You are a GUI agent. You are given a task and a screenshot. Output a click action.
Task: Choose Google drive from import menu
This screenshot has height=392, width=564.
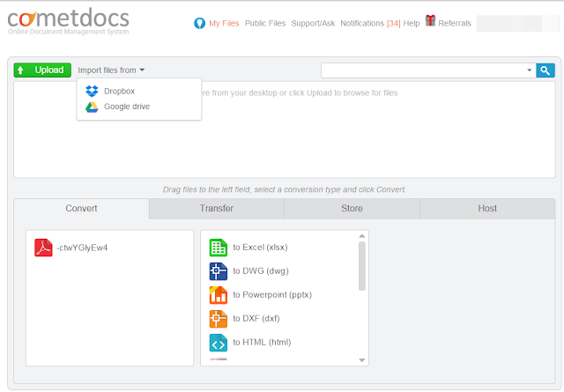coord(127,107)
